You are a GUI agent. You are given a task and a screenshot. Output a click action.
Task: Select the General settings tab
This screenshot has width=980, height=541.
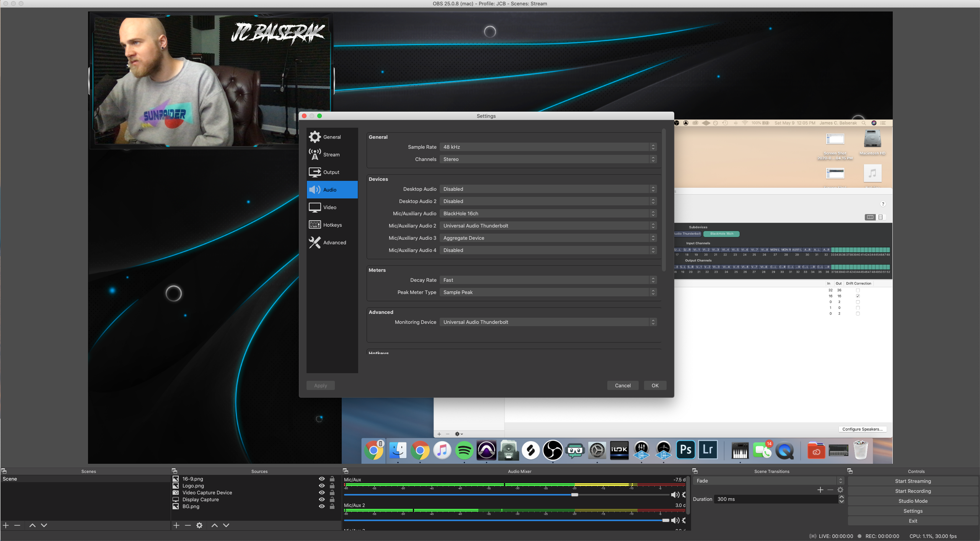point(331,136)
